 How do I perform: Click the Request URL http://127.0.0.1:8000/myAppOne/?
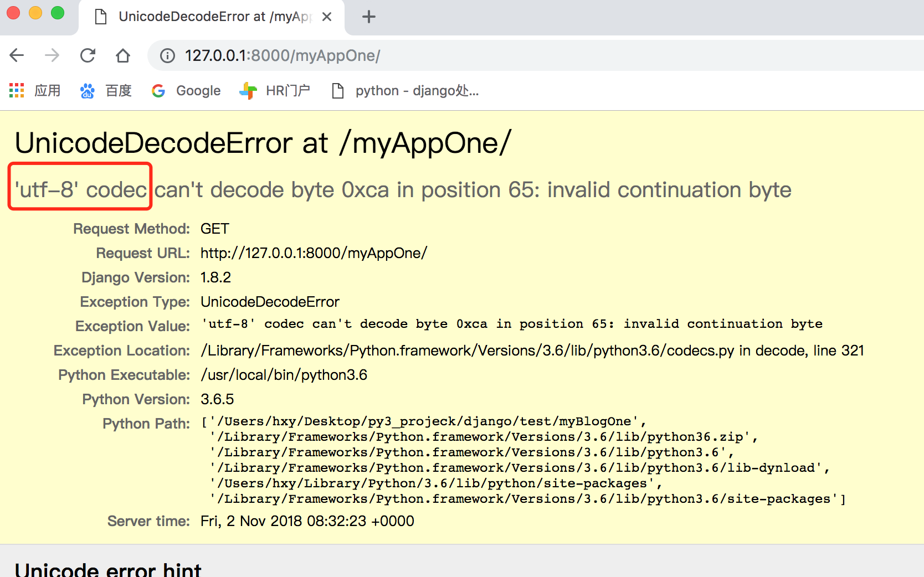(314, 253)
